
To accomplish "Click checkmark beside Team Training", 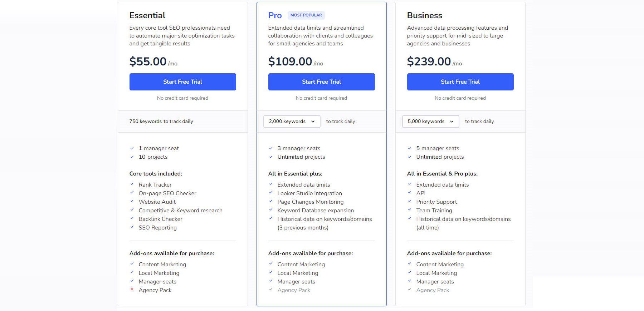I will pos(409,210).
